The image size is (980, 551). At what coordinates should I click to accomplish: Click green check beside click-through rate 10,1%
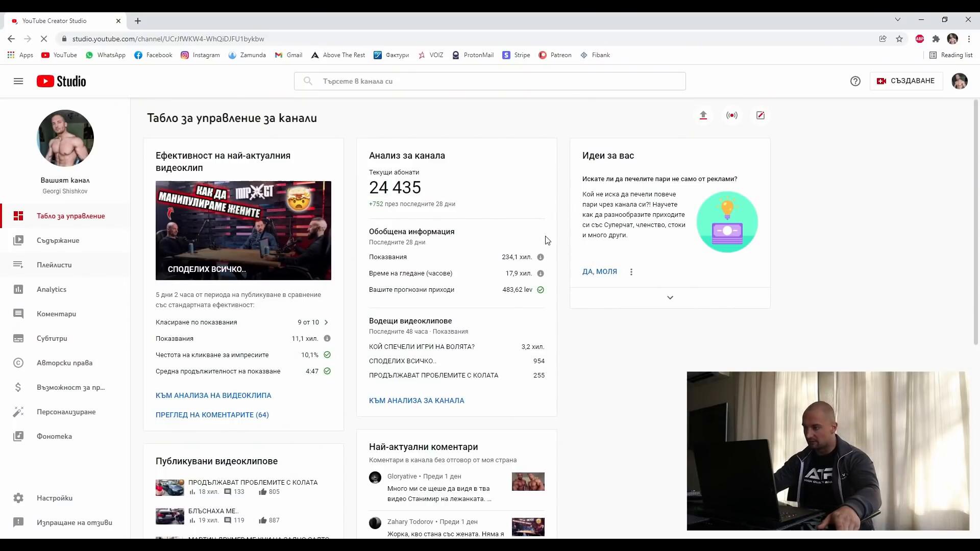pyautogui.click(x=327, y=355)
